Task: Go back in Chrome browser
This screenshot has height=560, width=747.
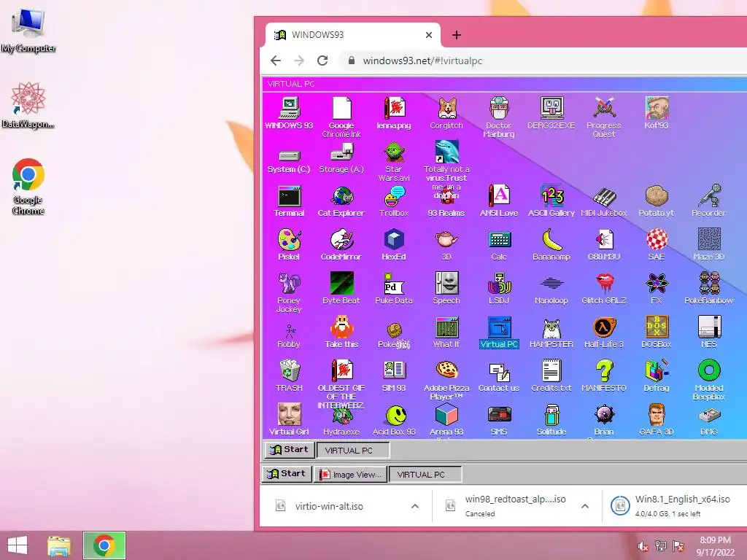Action: [x=276, y=61]
